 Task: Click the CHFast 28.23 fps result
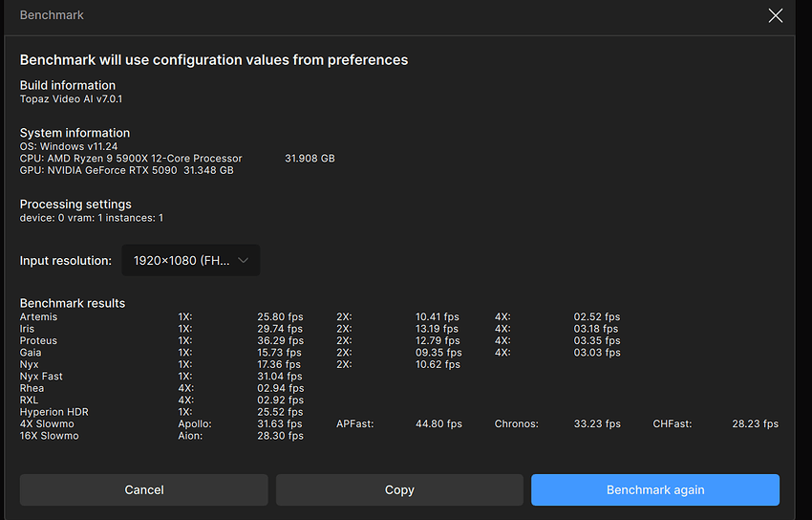[755, 424]
